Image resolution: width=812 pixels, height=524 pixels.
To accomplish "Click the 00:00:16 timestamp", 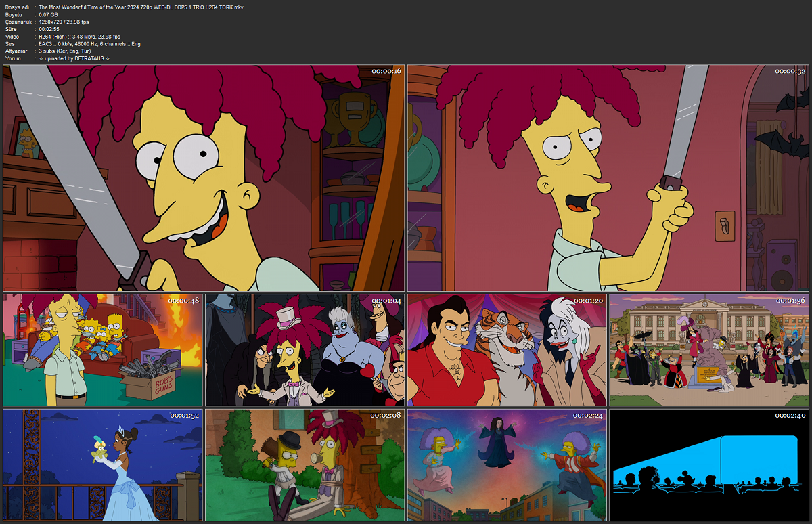I will click(386, 71).
